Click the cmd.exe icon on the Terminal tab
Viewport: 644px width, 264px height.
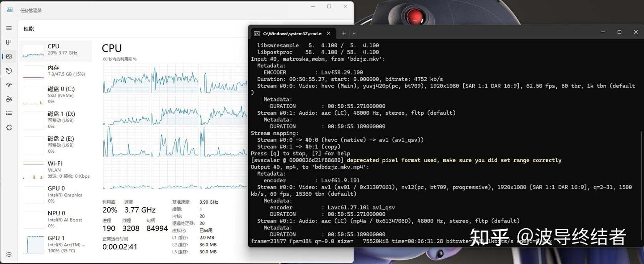tap(256, 33)
